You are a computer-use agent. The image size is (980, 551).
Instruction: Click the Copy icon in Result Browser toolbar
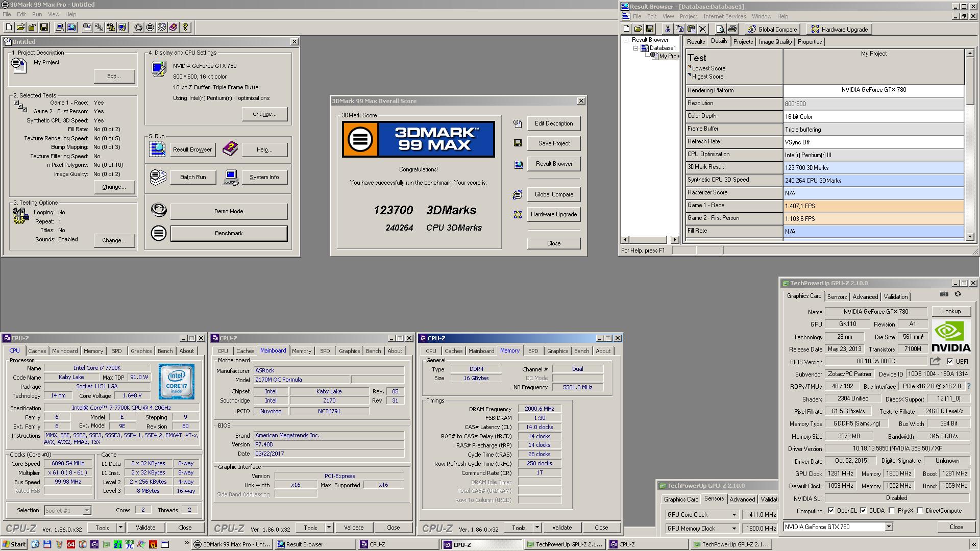[x=679, y=29]
